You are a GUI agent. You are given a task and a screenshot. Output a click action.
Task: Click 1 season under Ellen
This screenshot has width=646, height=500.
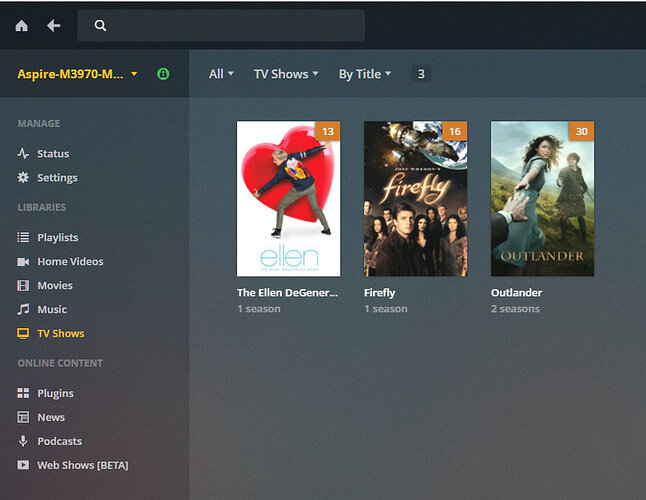(259, 309)
